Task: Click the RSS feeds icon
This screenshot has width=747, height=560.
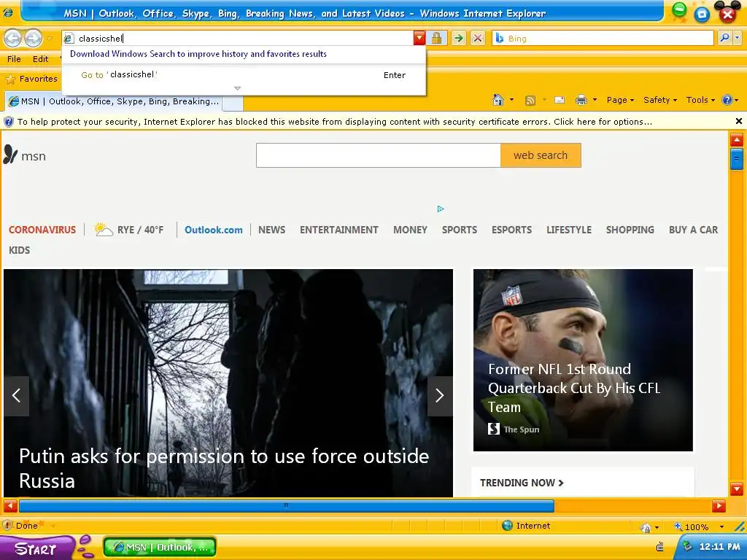Action: tap(530, 100)
